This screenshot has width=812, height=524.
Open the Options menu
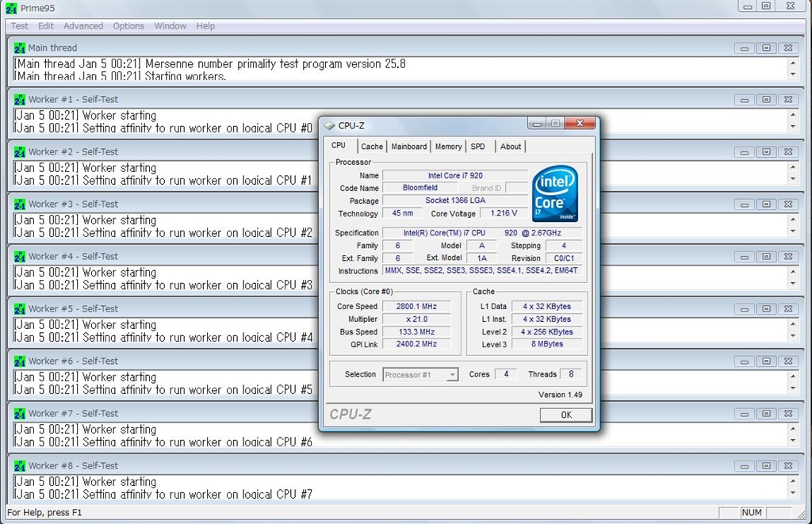tap(128, 26)
